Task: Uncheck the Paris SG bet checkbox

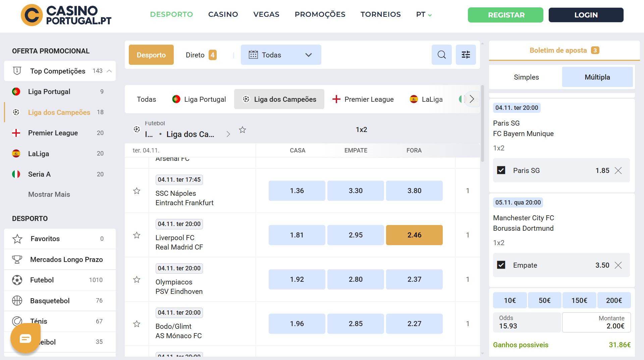Action: pos(501,171)
